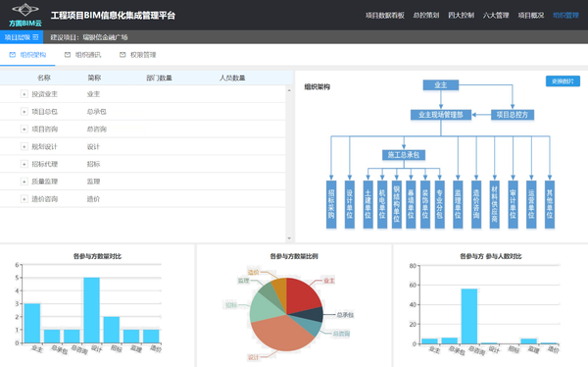Click the table scrollbar down arrow
The image size is (588, 367).
[x=289, y=238]
